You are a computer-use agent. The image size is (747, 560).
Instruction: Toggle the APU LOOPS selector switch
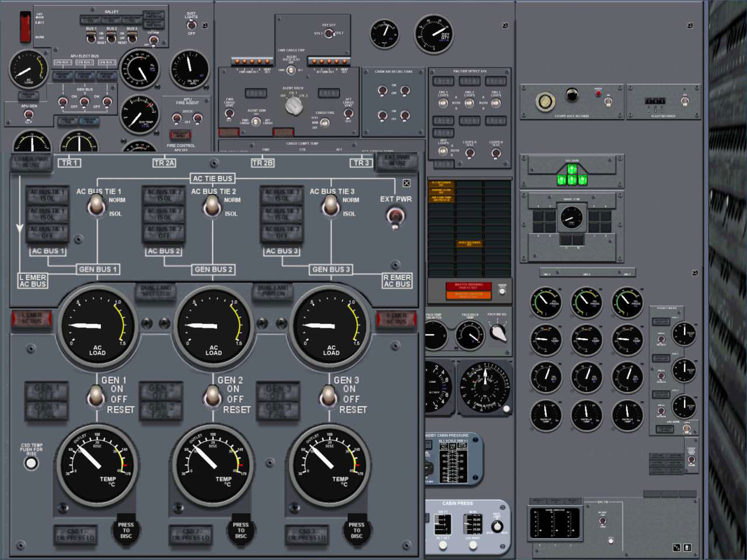tap(443, 151)
